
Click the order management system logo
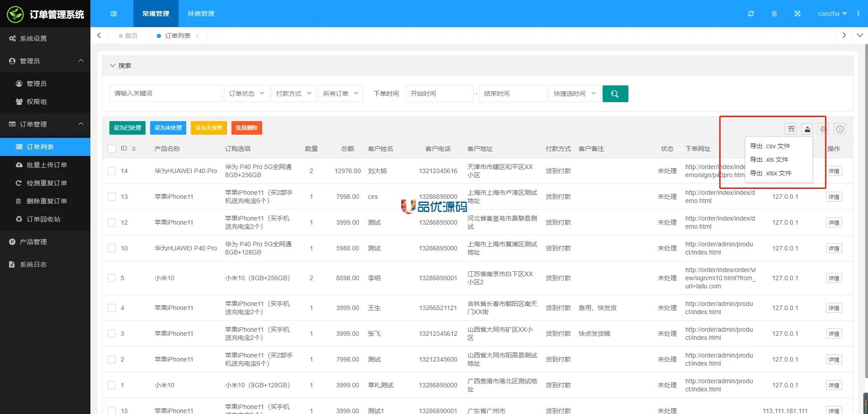pyautogui.click(x=45, y=14)
